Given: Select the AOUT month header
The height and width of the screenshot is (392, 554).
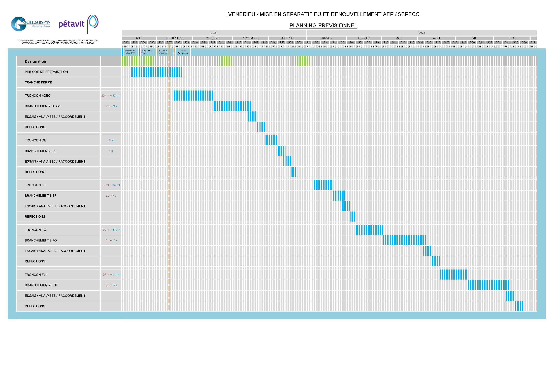Looking at the screenshot, I should coord(139,38).
